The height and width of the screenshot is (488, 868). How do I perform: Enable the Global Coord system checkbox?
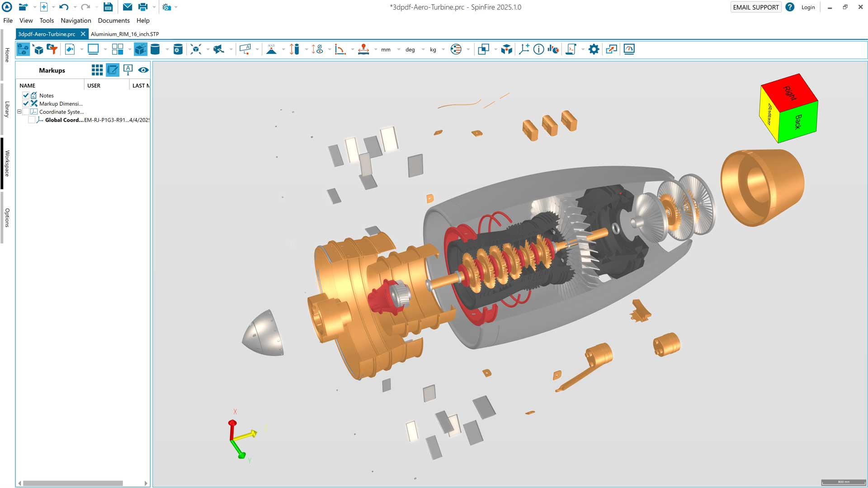click(x=32, y=120)
